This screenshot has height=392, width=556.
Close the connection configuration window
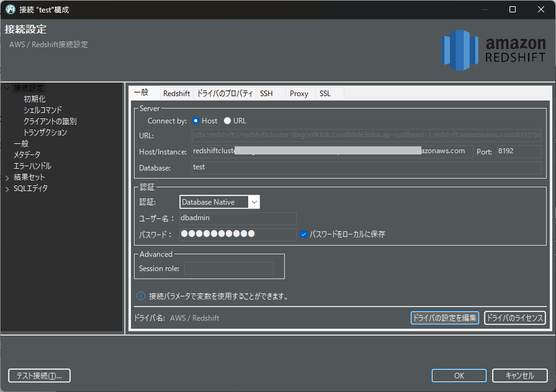pos(540,9)
